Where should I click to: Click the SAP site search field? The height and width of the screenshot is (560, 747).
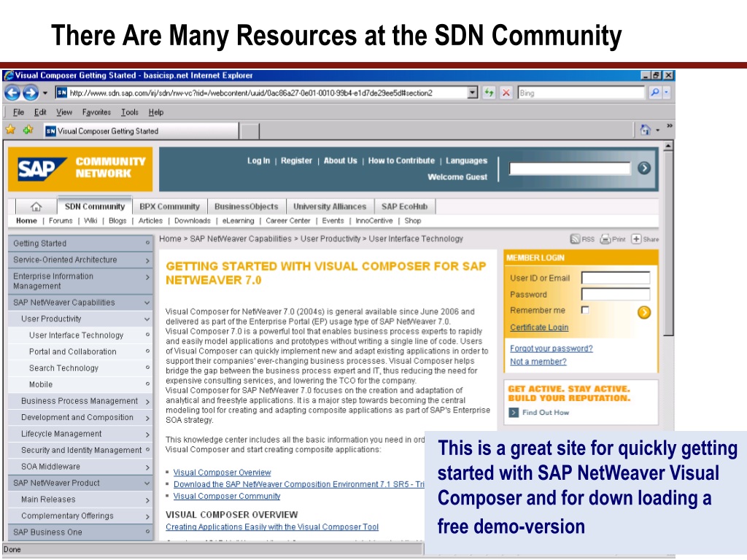(x=569, y=168)
